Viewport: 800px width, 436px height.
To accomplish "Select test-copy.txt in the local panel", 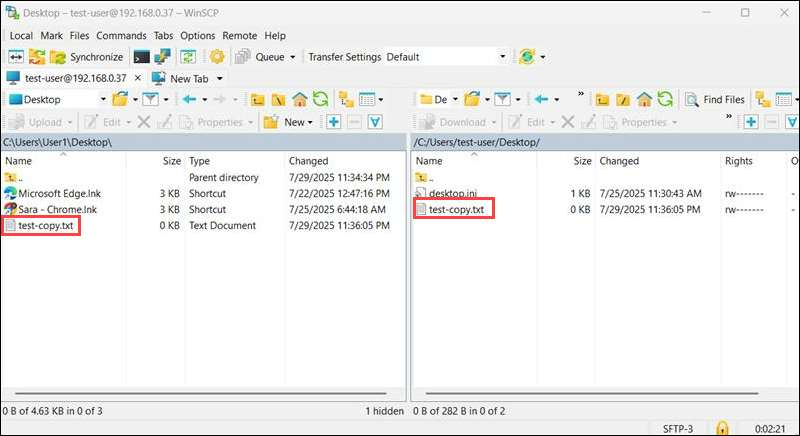I will click(x=46, y=225).
